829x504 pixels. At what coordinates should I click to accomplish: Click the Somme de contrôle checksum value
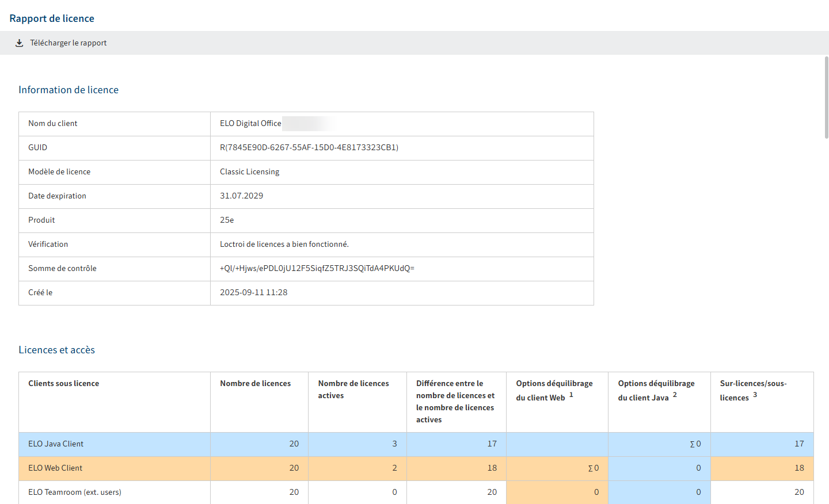coord(317,269)
